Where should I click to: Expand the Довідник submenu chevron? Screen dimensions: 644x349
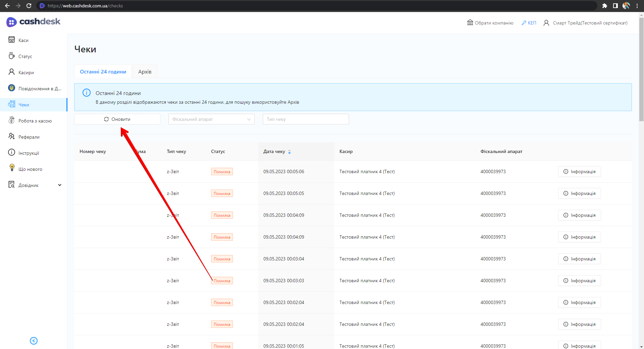pos(60,185)
